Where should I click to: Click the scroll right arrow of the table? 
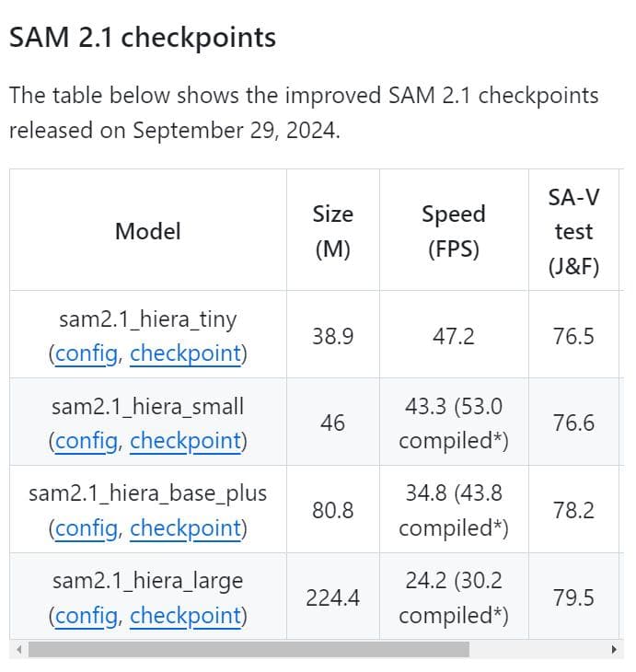click(x=614, y=650)
